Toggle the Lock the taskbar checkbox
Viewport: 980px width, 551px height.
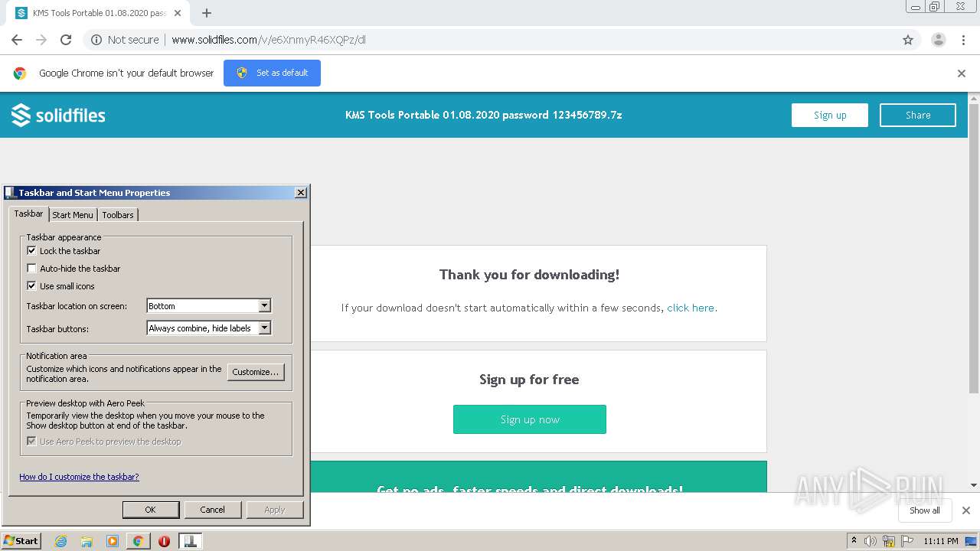31,250
